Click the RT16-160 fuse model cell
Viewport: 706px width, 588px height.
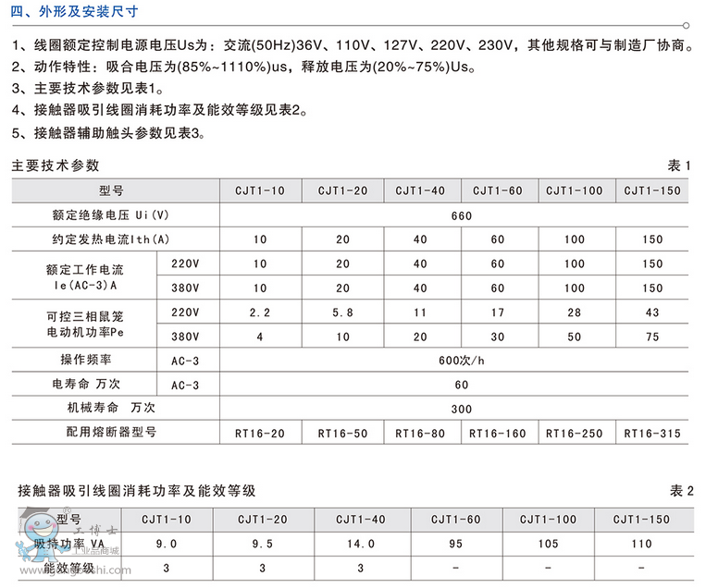tap(497, 432)
